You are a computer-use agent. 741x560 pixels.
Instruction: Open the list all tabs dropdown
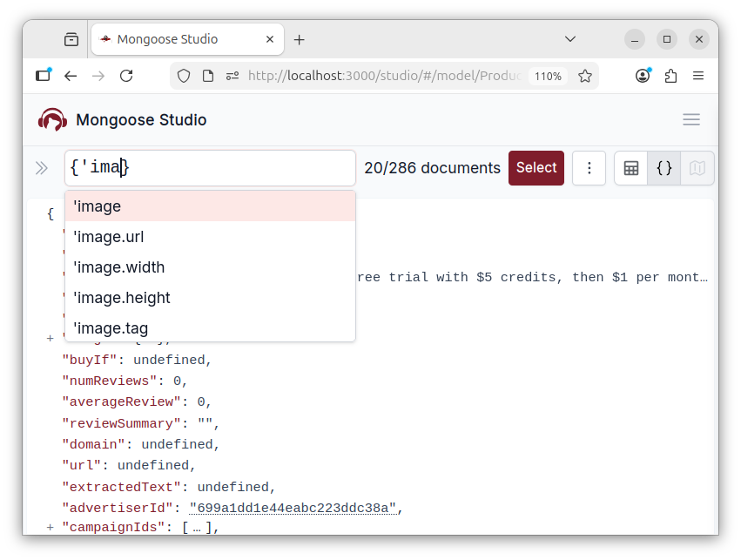[570, 39]
